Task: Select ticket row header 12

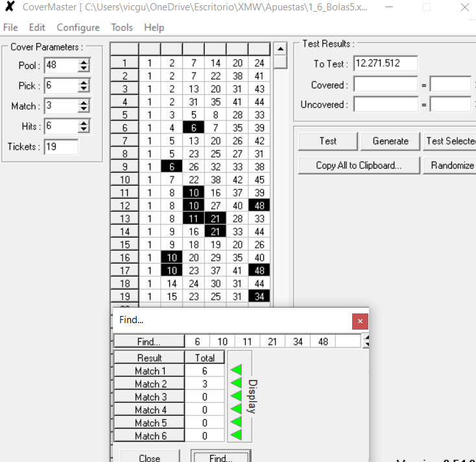Action: point(125,206)
